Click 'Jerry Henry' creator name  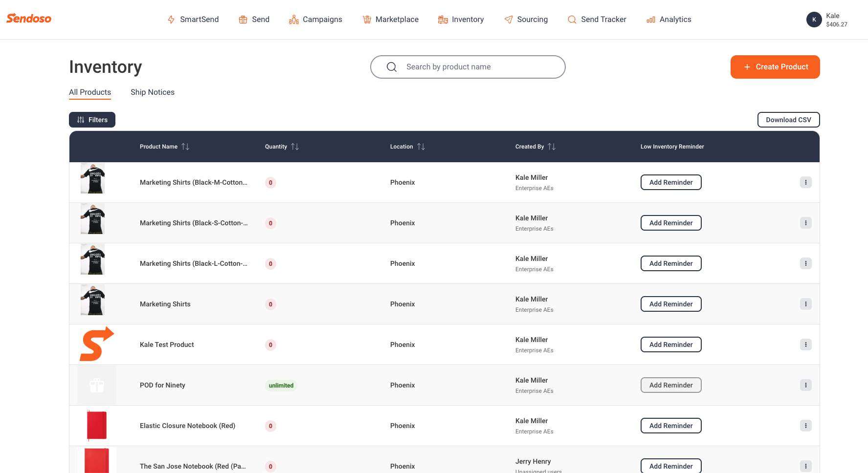coord(533,461)
